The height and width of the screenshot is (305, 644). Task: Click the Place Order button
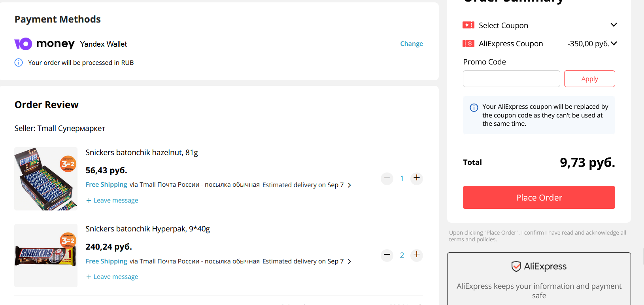point(539,197)
